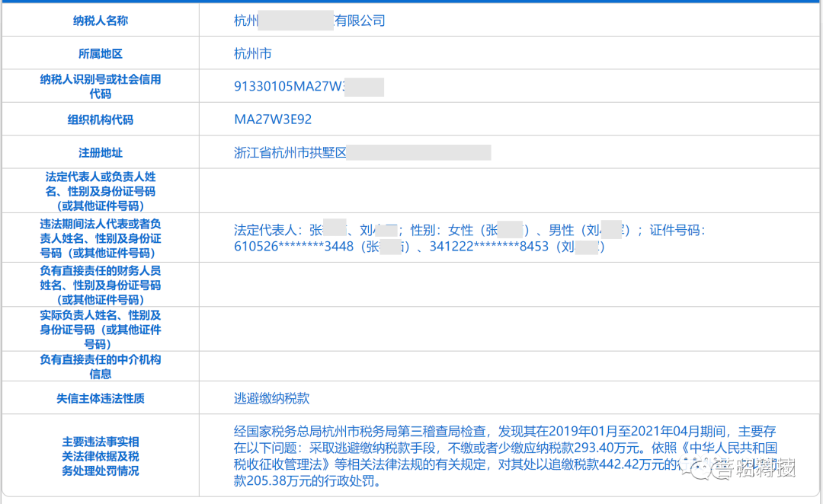Click the 纳税人识别号或社会信用代码 label
Viewport: 823px width, 504px height.
101,86
